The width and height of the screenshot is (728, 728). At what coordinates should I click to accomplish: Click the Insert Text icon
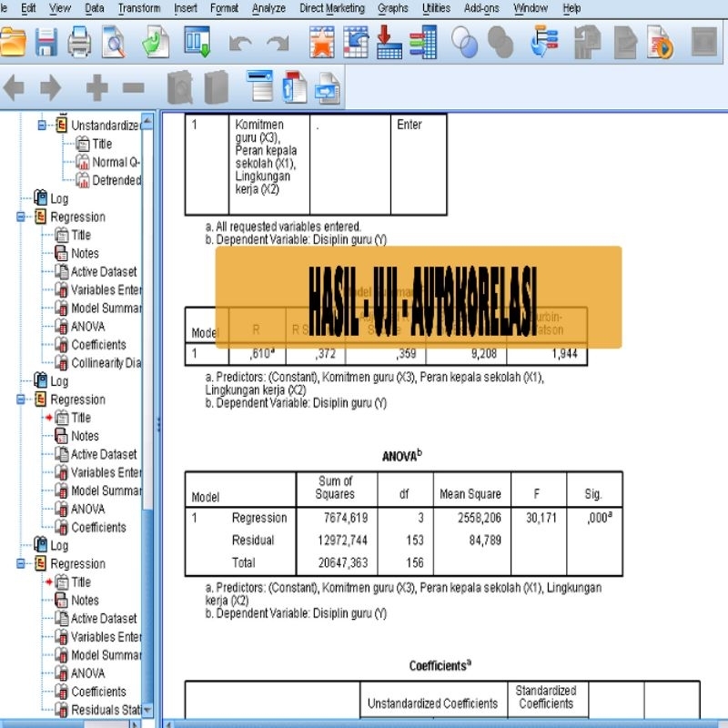click(x=328, y=88)
